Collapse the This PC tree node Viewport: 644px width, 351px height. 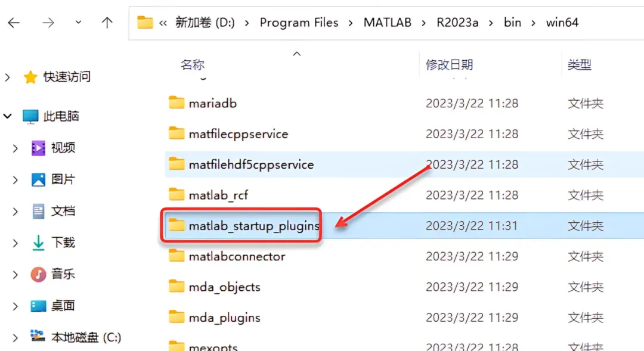7,116
